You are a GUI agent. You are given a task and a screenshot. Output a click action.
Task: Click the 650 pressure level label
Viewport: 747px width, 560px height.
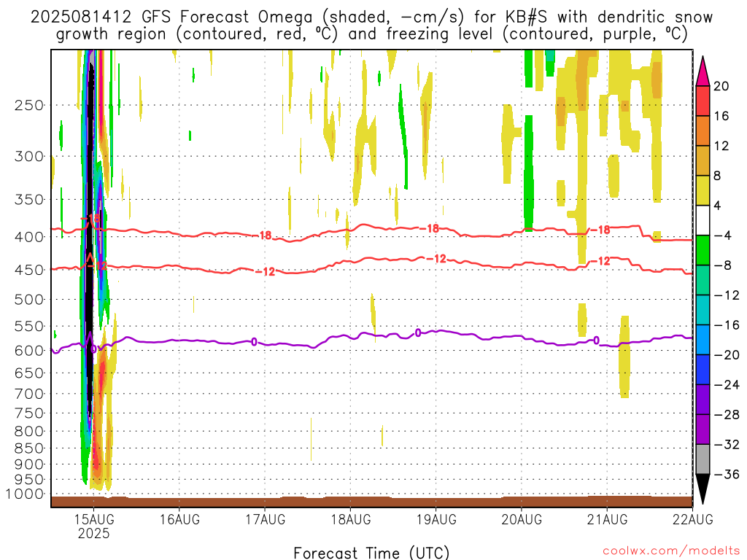point(29,373)
